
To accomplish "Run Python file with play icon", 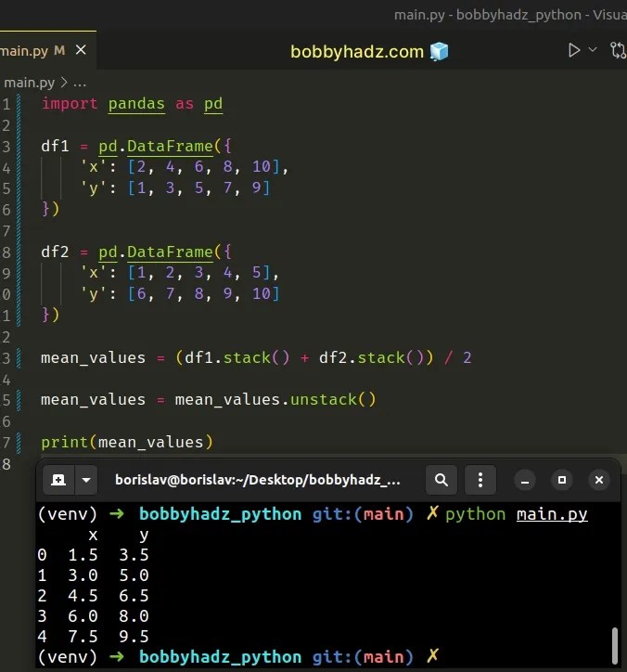I will (x=574, y=50).
